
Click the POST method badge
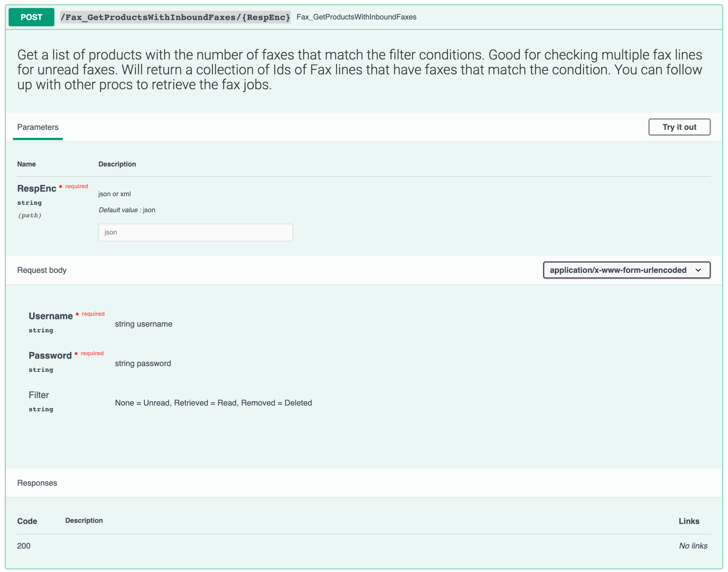pyautogui.click(x=31, y=17)
